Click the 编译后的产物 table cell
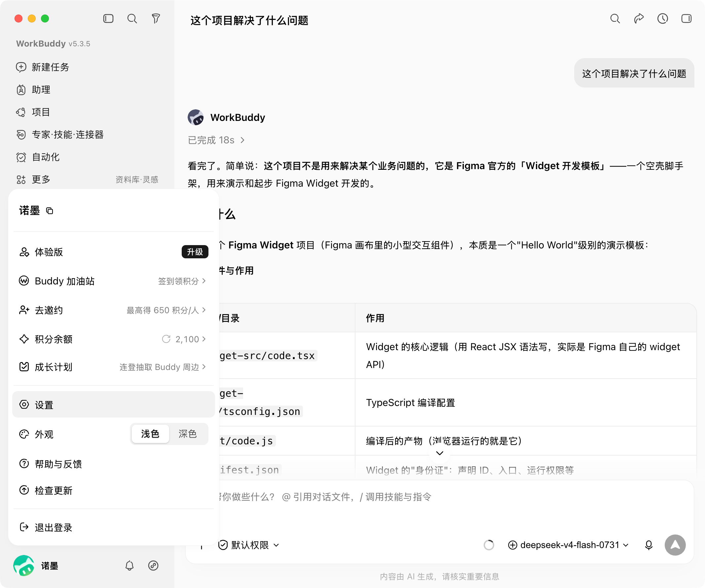The height and width of the screenshot is (588, 705). tap(525, 441)
